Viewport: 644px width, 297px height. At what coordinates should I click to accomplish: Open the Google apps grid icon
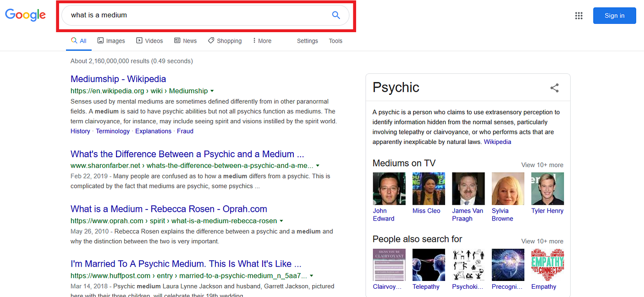click(579, 16)
